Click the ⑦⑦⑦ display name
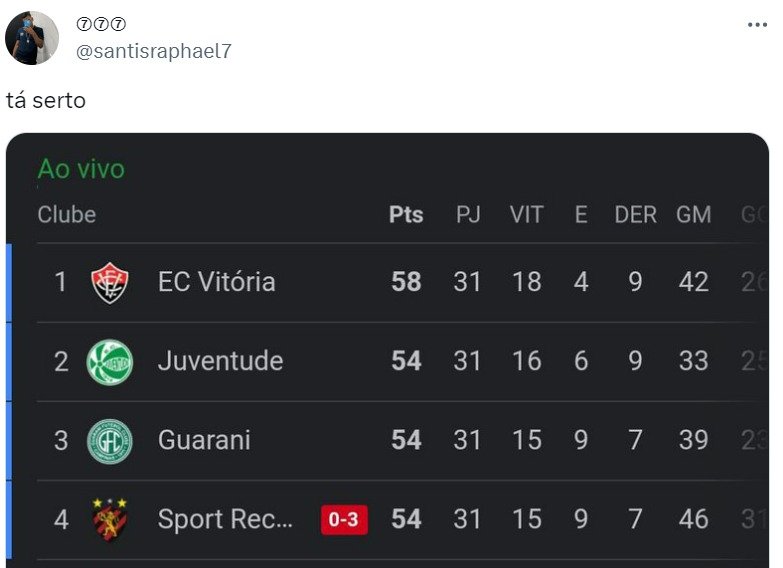Viewport: 783px width, 568px height. pyautogui.click(x=101, y=23)
